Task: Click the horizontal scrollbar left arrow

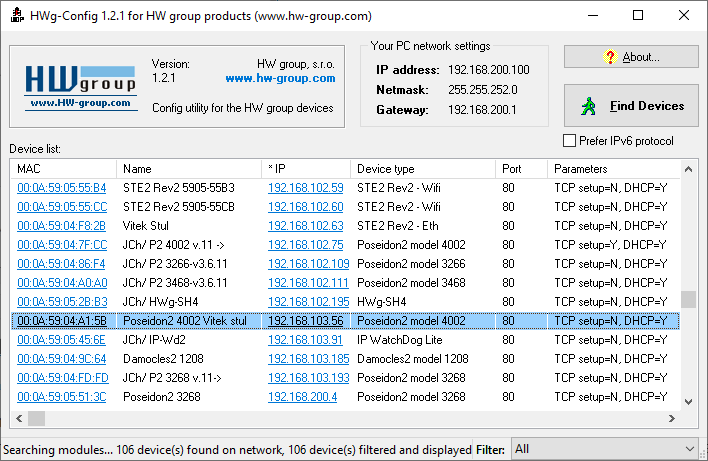Action: point(19,419)
